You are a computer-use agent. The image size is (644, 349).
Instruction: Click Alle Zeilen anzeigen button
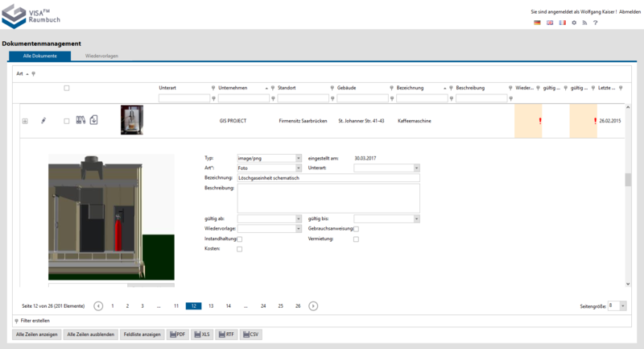37,334
